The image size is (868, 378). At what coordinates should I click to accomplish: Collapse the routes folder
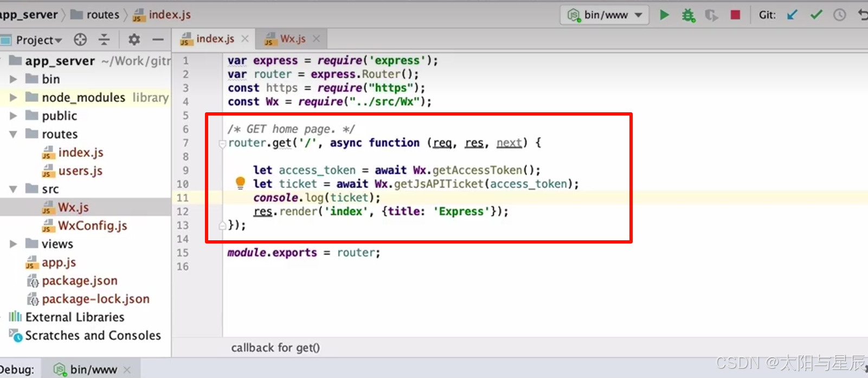point(14,134)
